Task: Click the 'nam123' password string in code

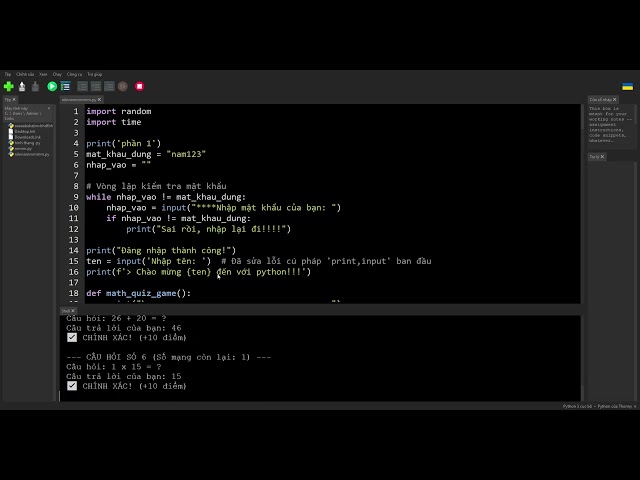Action: [x=186, y=154]
